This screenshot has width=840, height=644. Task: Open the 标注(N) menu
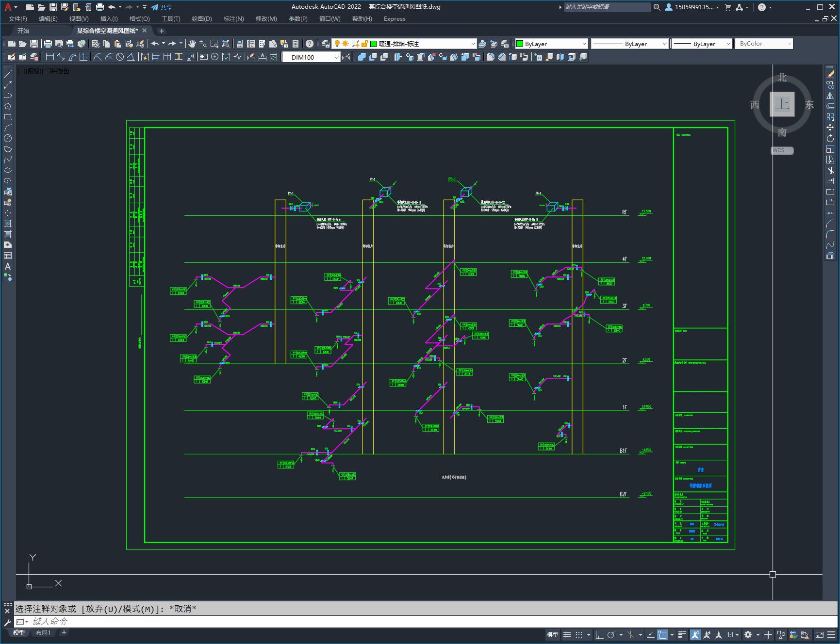(x=233, y=18)
